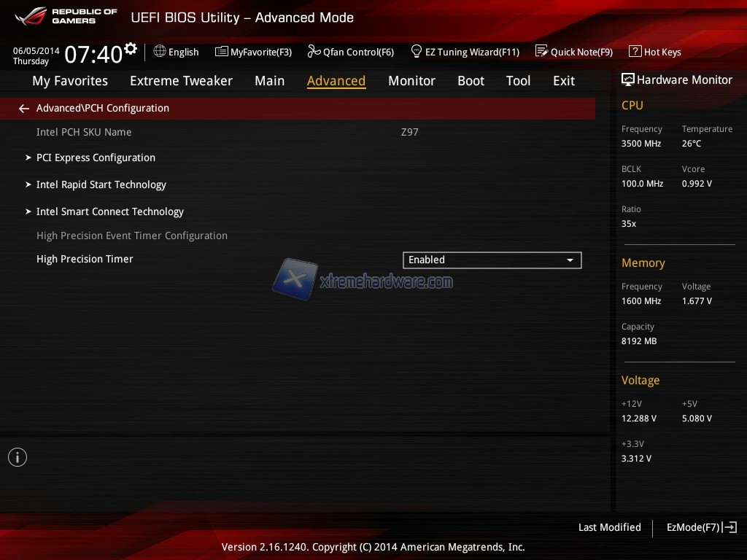Click the info icon at bottom left
This screenshot has height=560, width=747.
pos(18,457)
